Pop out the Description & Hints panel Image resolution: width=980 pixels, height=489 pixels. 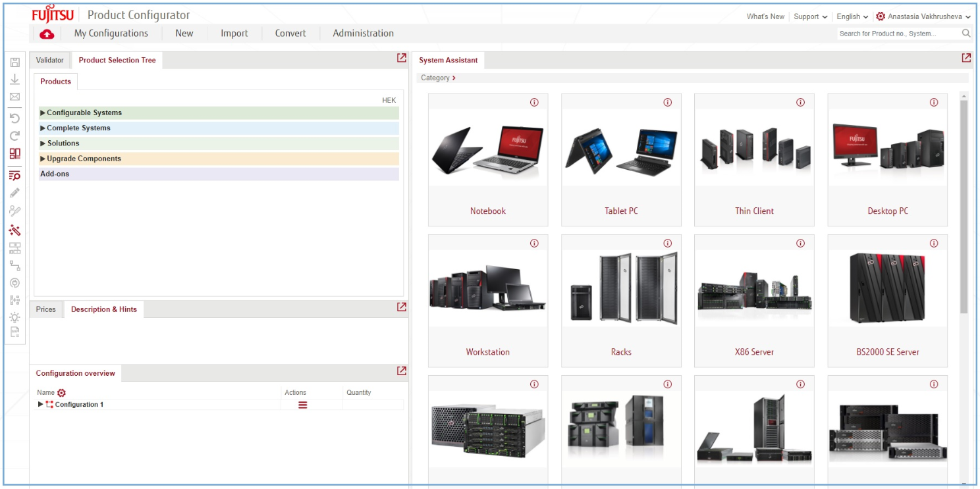(402, 307)
